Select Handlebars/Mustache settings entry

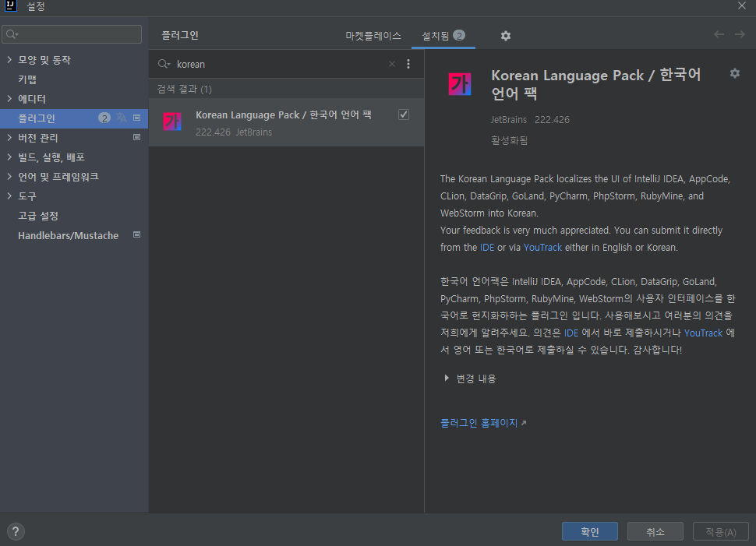click(68, 235)
